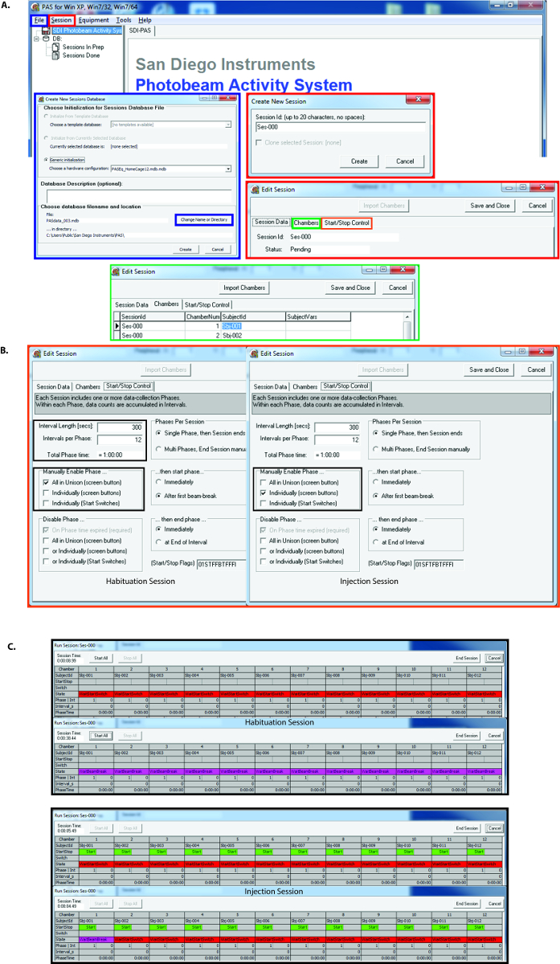This screenshot has height=964, width=560.
Task: Click the Session Id field containing Ses-000
Action: [x=340, y=127]
